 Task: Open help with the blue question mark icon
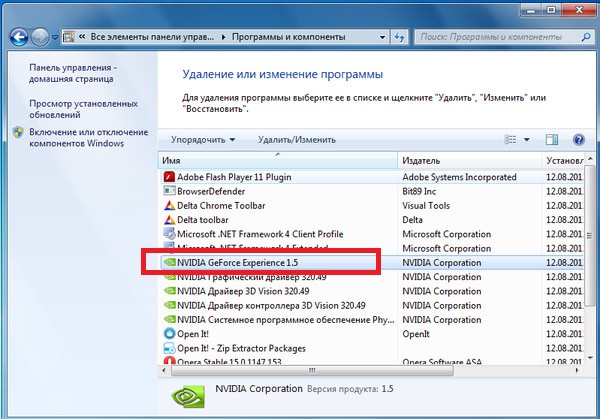(579, 140)
